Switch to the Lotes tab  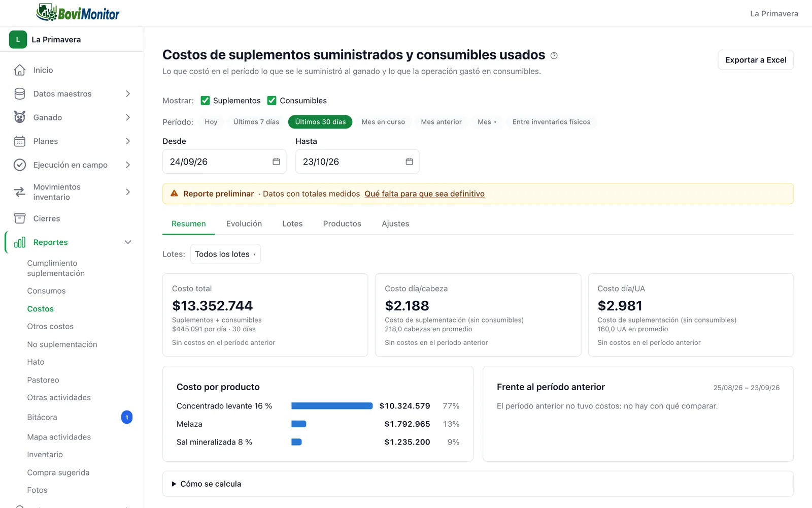292,224
